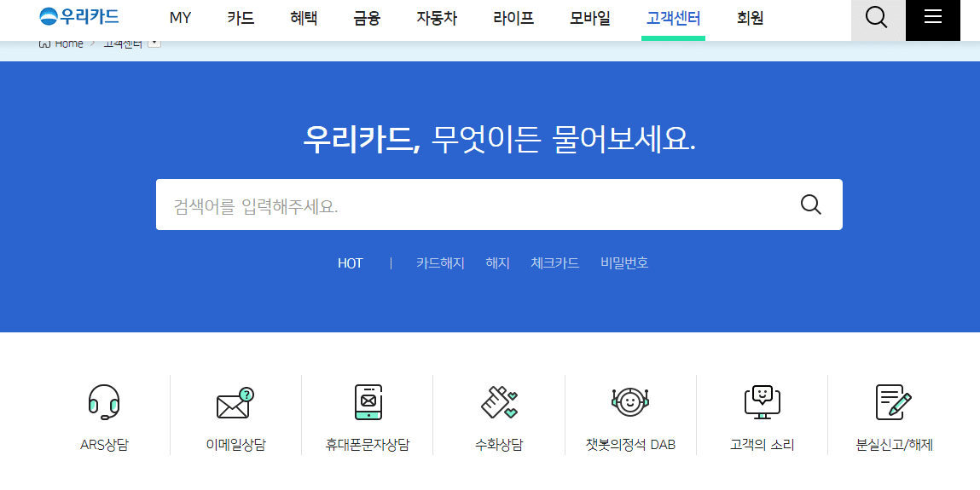The width and height of the screenshot is (980, 490).
Task: Click the Home breadcrumb icon
Action: (x=44, y=43)
